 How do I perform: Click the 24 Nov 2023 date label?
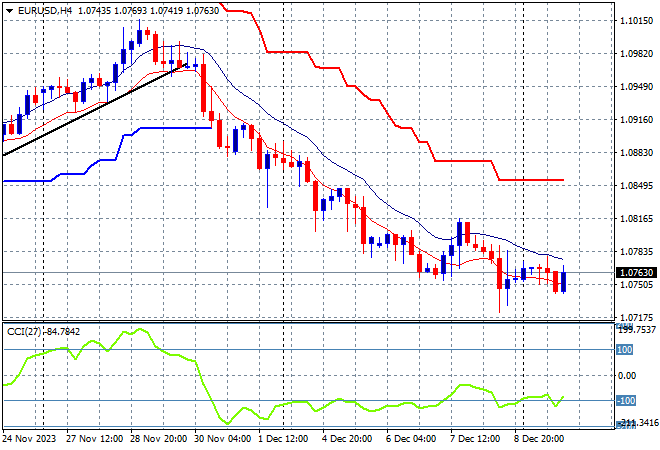point(32,439)
